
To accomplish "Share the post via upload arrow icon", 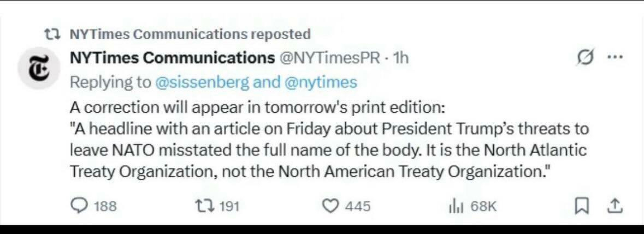I will [x=614, y=206].
